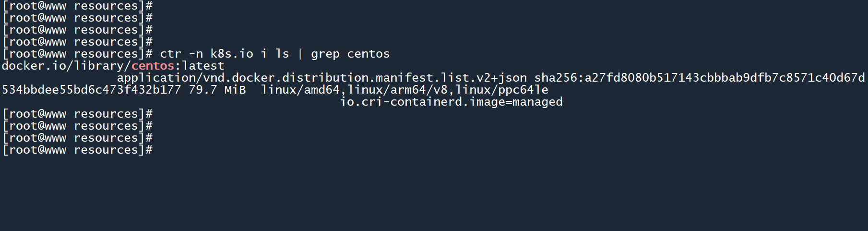Click the 'linux/amd64' platform text
Image resolution: width=868 pixels, height=231 pixels.
click(x=300, y=90)
